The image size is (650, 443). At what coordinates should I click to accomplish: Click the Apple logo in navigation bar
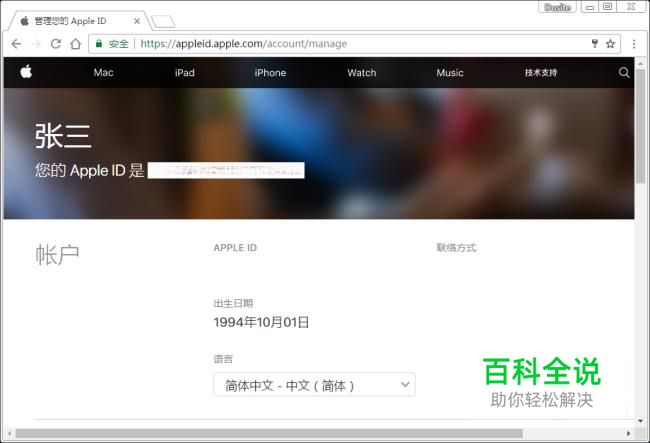pyautogui.click(x=26, y=72)
